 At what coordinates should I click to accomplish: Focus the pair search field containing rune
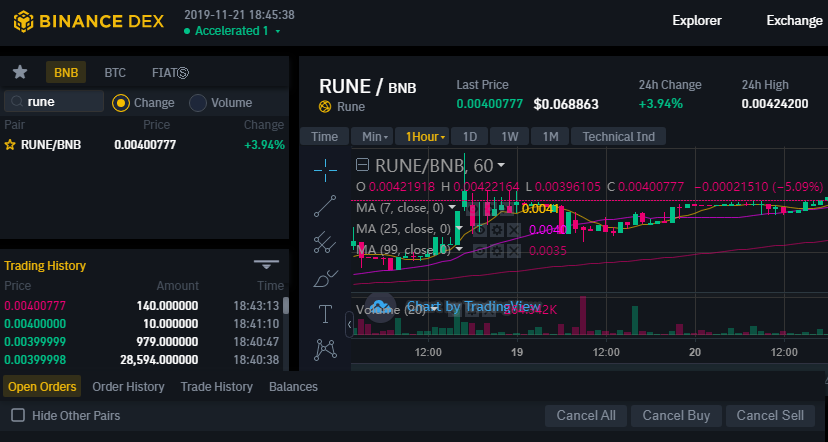[x=54, y=101]
